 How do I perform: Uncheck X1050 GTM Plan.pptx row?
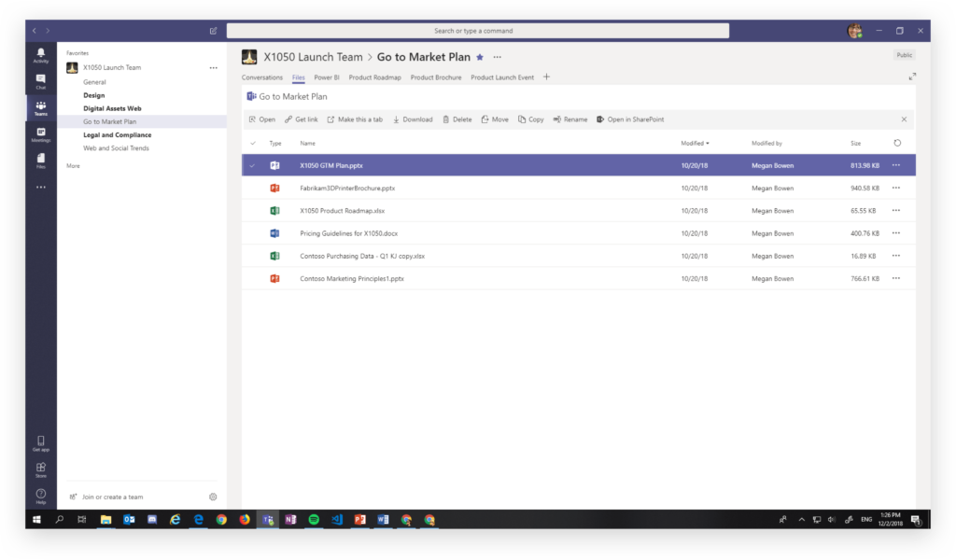click(x=252, y=166)
